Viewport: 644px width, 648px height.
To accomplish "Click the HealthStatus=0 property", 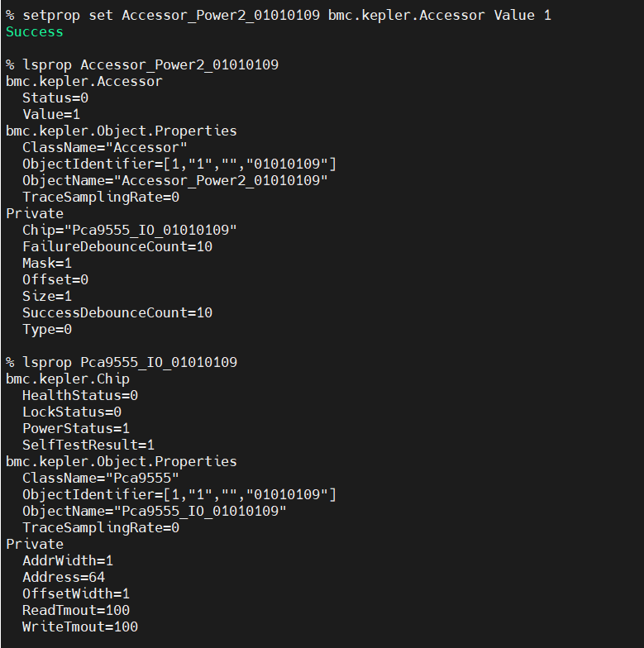I will click(x=79, y=395).
